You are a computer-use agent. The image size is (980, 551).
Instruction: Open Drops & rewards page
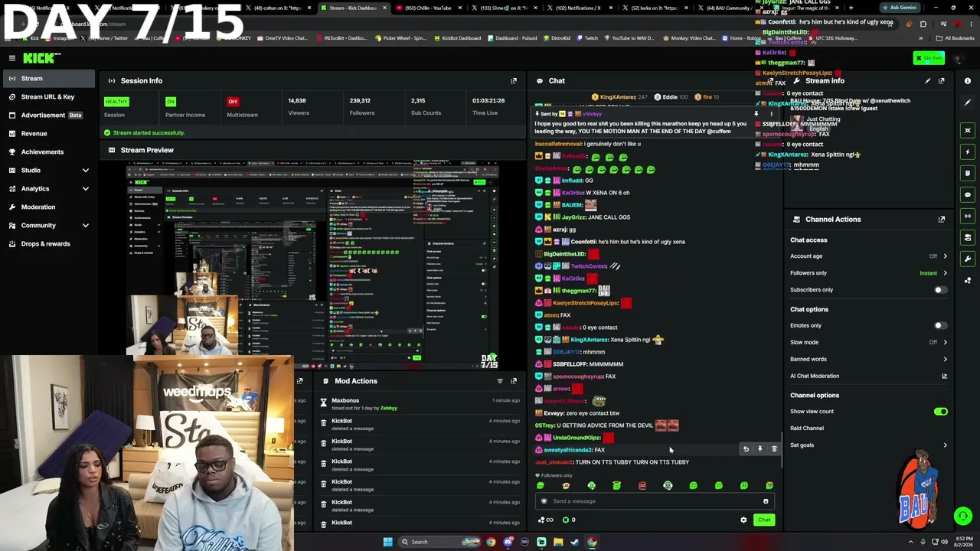48,243
